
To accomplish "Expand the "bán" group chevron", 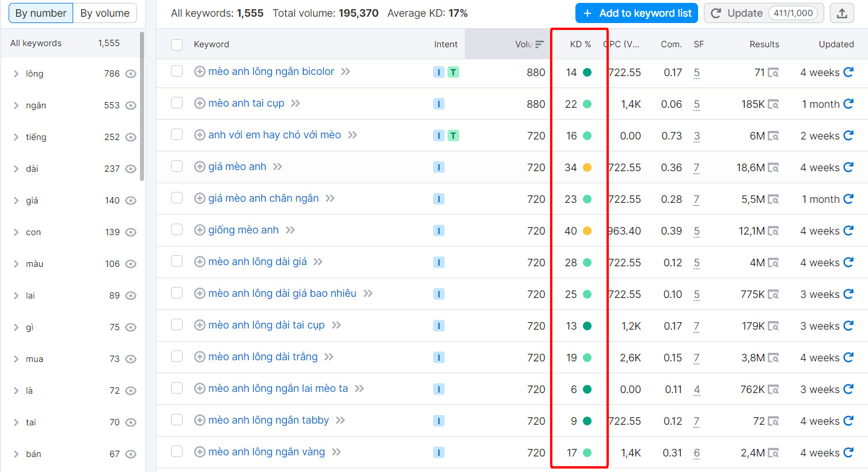I will [16, 454].
